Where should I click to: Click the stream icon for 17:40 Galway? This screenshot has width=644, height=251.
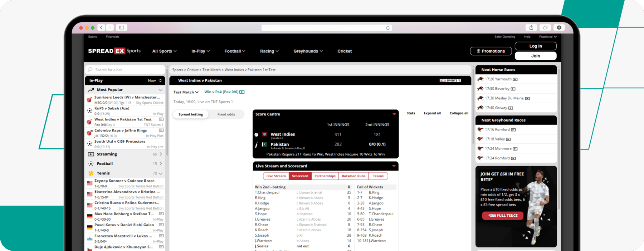511,108
